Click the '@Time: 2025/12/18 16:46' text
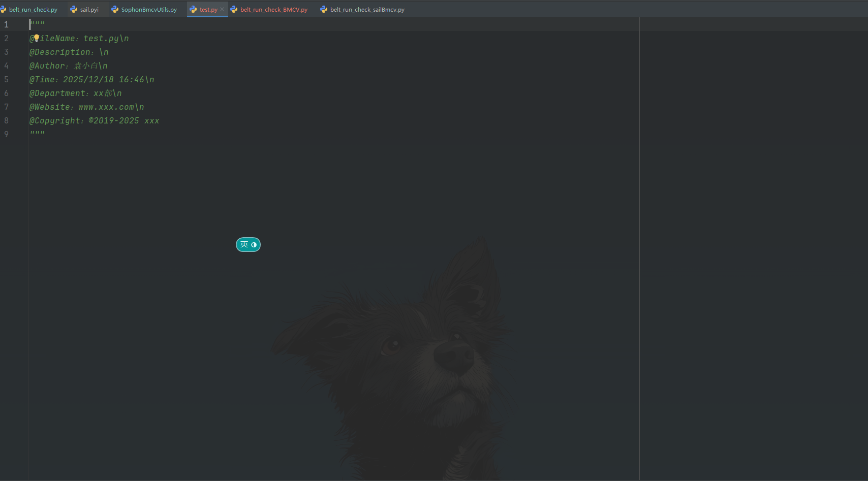868x481 pixels. pyautogui.click(x=87, y=79)
